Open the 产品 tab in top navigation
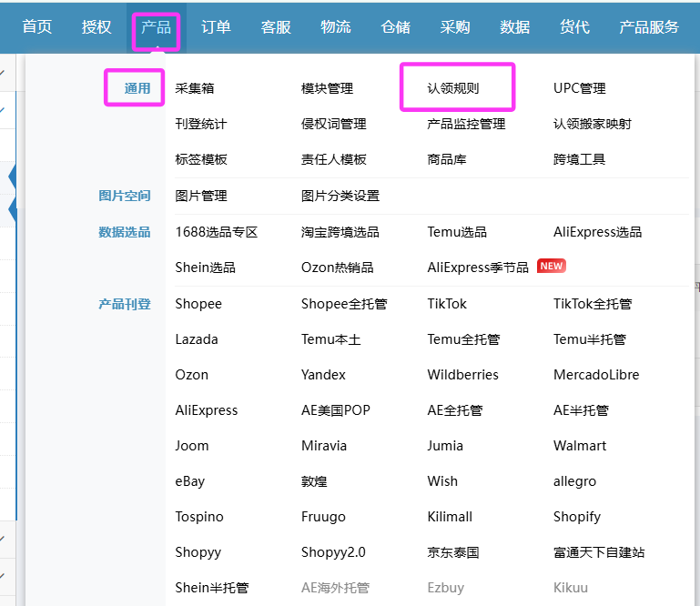The height and width of the screenshot is (606, 700). (x=156, y=27)
